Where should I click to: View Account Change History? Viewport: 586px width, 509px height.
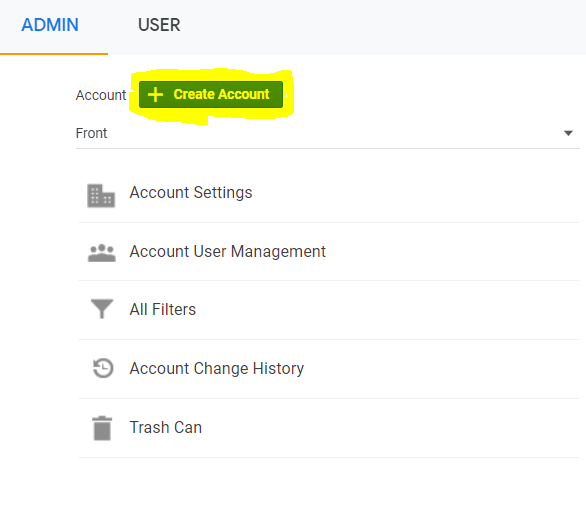point(217,368)
